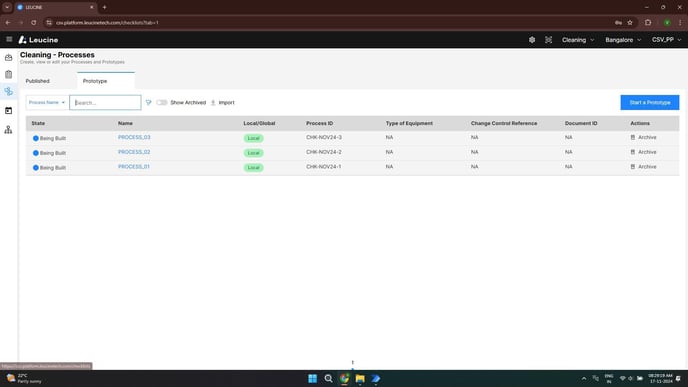The image size is (688, 387).
Task: Select the processes icon in the sidebar
Action: click(8, 92)
